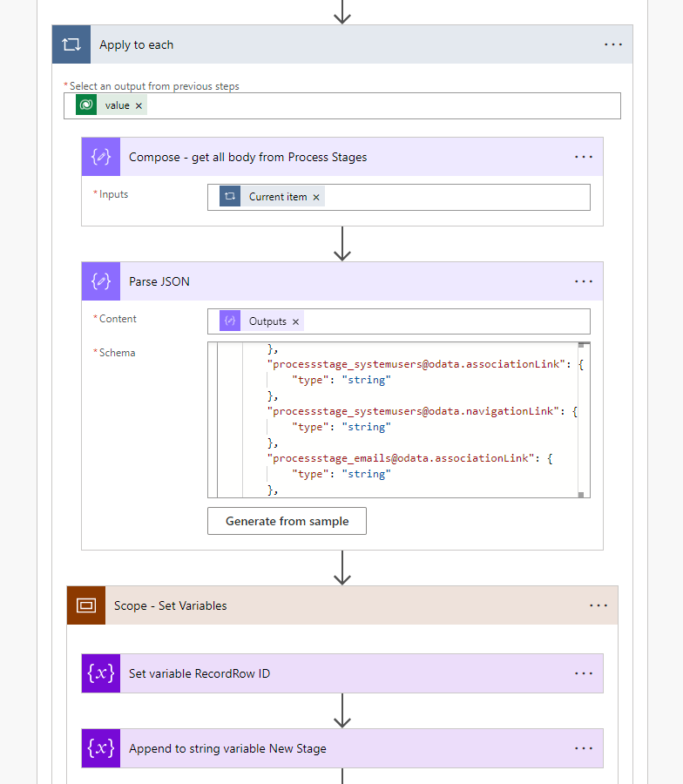Click the Parse JSON action icon
The width and height of the screenshot is (683, 784).
click(101, 281)
